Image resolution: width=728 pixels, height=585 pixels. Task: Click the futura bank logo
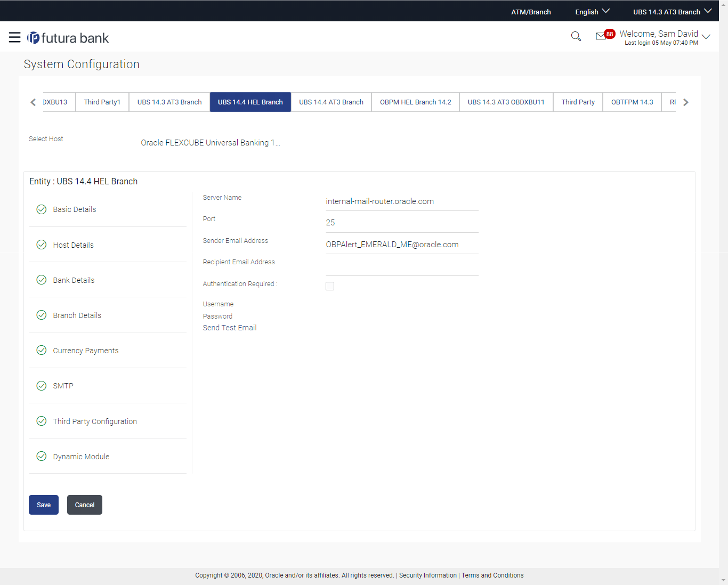point(68,38)
